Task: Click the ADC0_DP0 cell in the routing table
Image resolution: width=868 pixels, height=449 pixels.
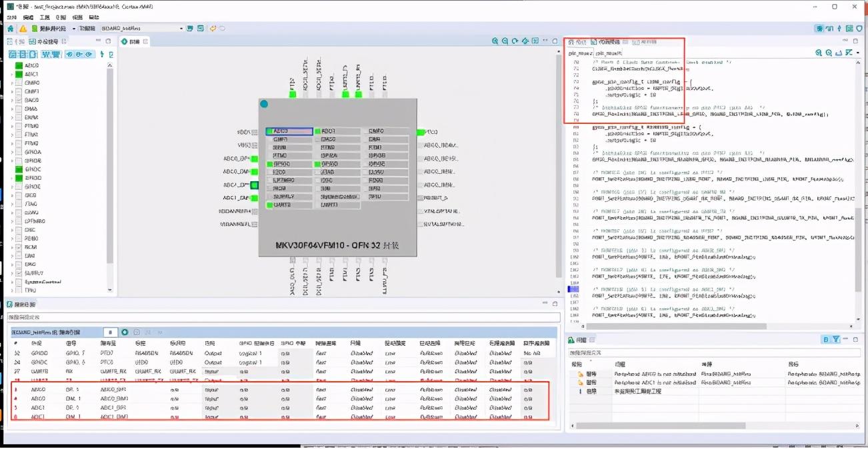Action: tap(113, 389)
